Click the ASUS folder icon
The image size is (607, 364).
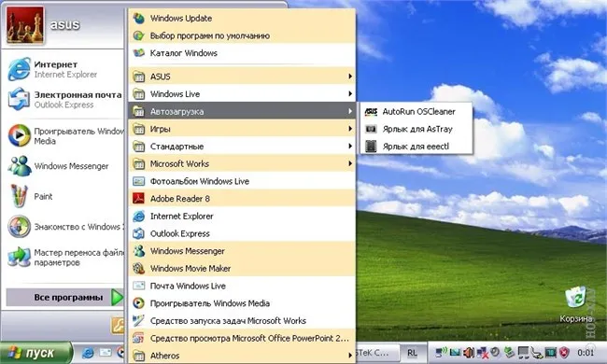tap(138, 77)
